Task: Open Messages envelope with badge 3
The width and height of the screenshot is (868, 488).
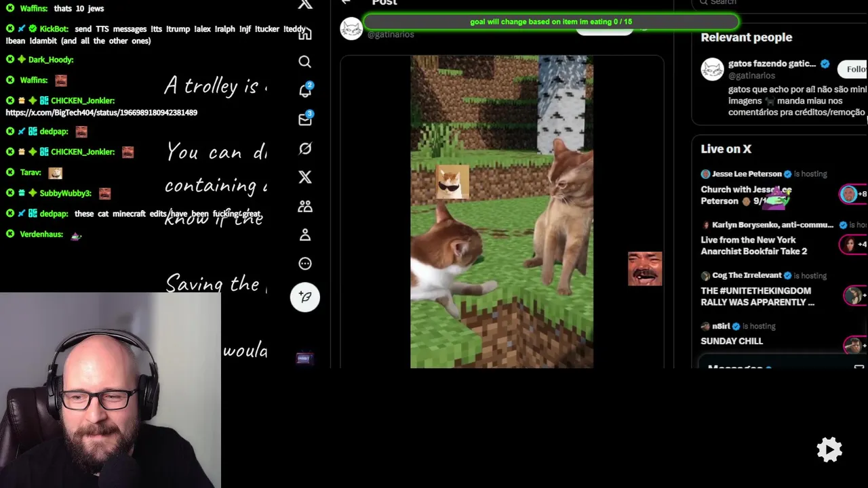Action: pyautogui.click(x=305, y=119)
